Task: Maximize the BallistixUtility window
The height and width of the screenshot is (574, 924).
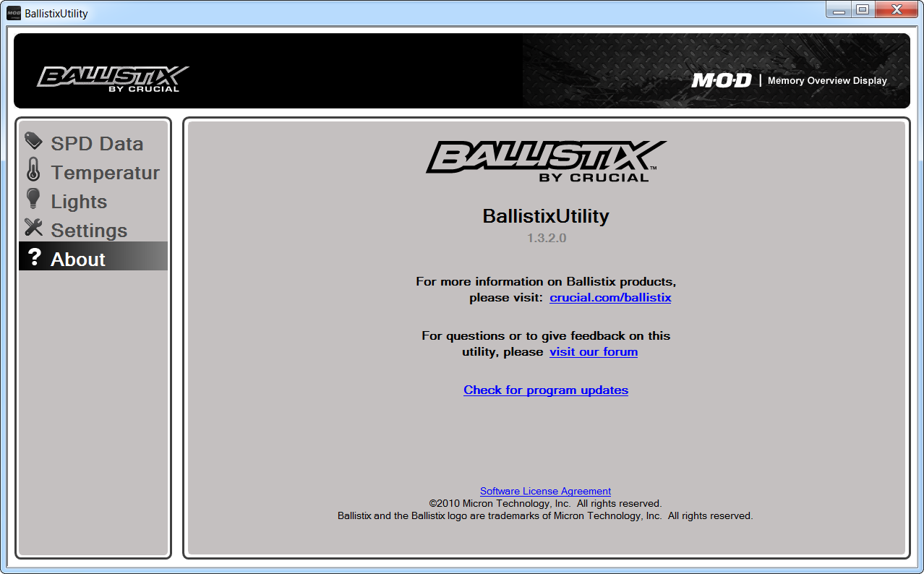Action: (x=862, y=10)
